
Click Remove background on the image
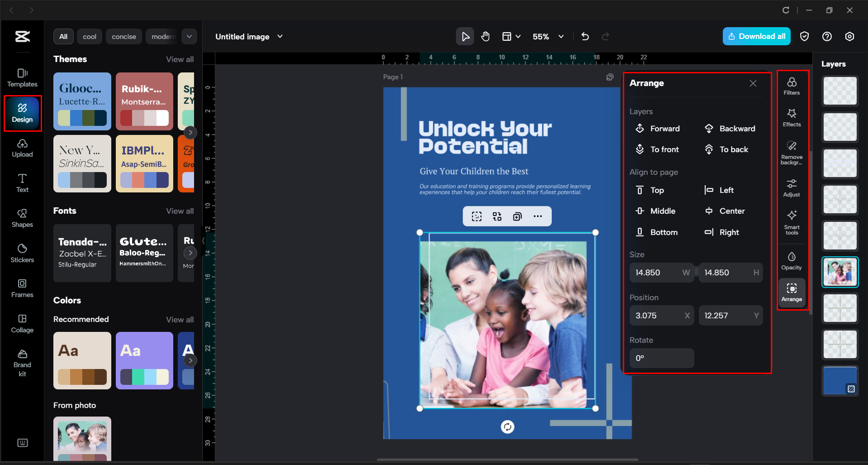click(x=792, y=152)
